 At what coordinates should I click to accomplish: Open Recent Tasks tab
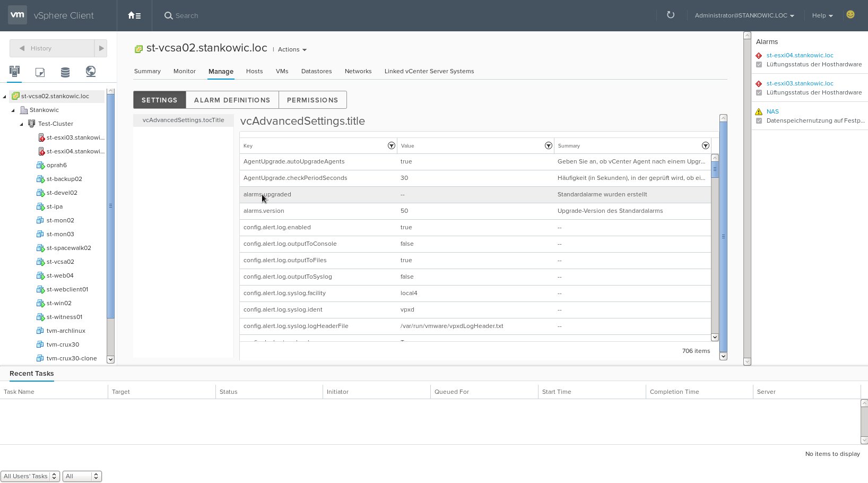[x=32, y=373]
